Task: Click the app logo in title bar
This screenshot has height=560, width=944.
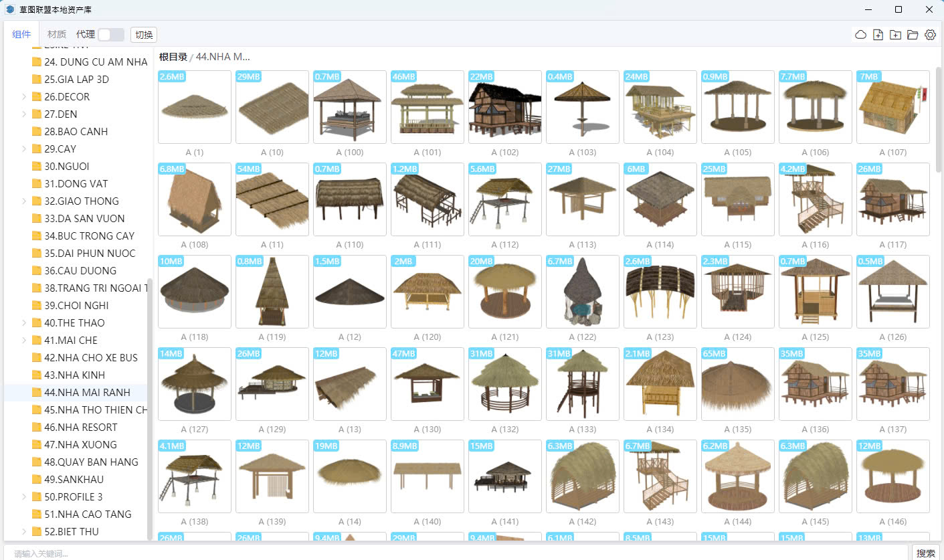Action: click(x=10, y=9)
